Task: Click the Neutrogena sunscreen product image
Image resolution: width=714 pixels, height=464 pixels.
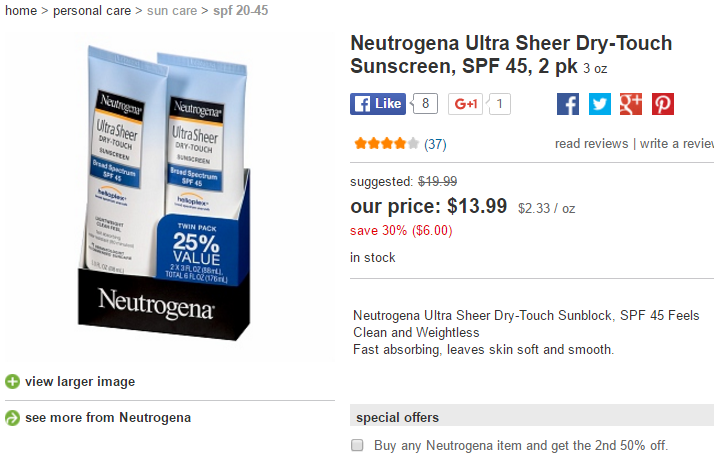Action: click(165, 194)
